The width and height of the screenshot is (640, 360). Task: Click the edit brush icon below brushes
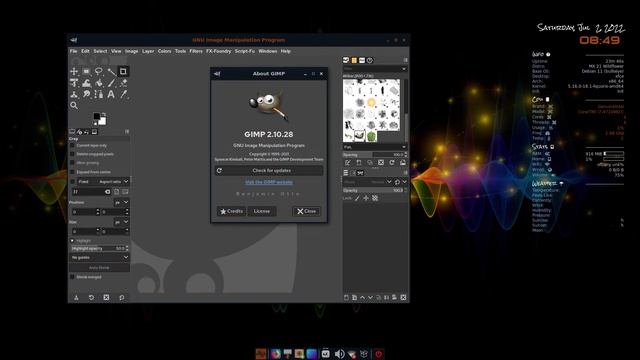coord(348,162)
